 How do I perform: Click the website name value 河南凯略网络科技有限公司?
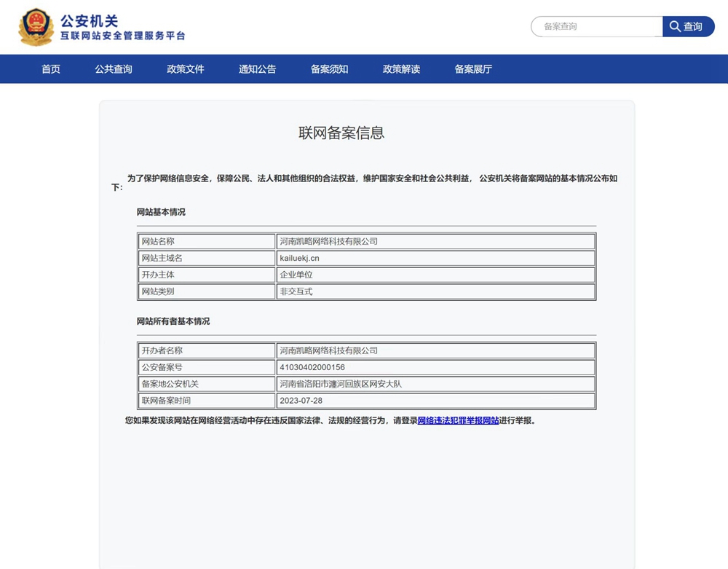tap(329, 242)
